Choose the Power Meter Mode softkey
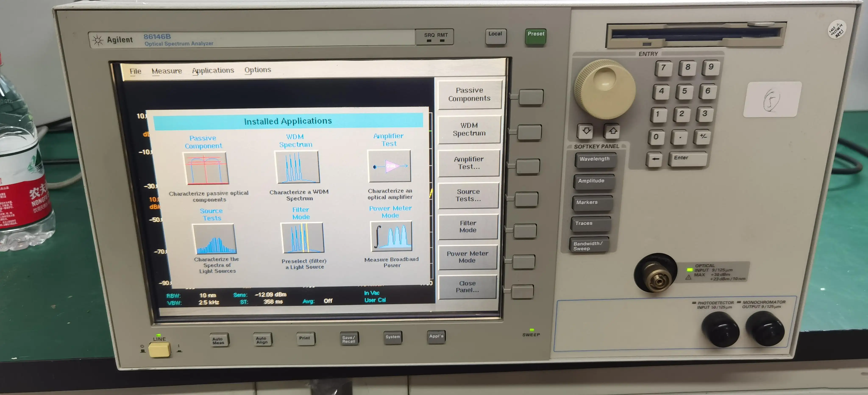The image size is (868, 395). point(467,257)
